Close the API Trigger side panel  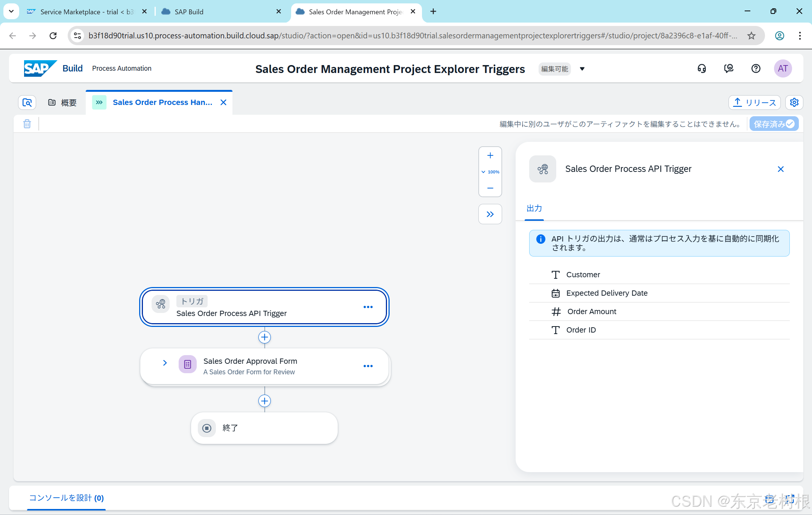pyautogui.click(x=781, y=169)
